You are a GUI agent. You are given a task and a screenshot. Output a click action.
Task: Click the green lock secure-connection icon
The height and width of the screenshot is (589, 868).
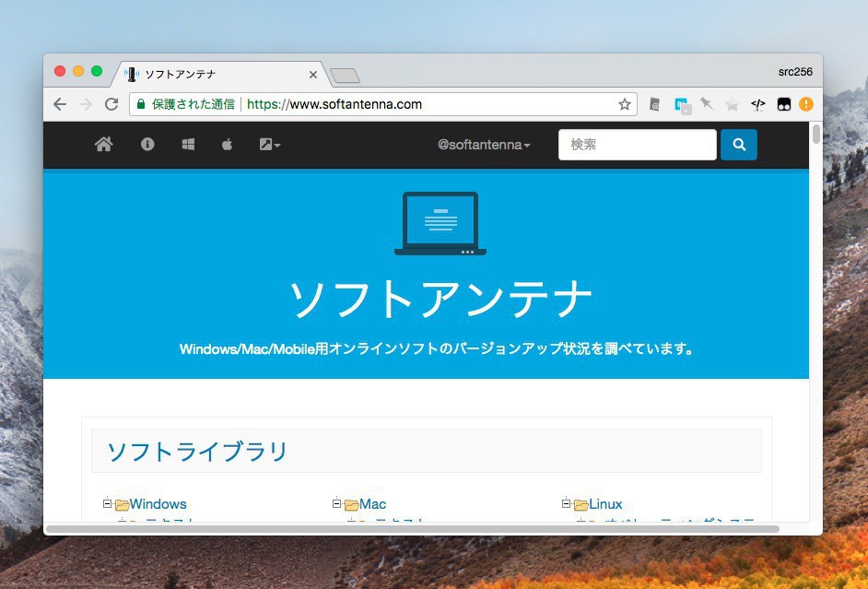coord(141,104)
